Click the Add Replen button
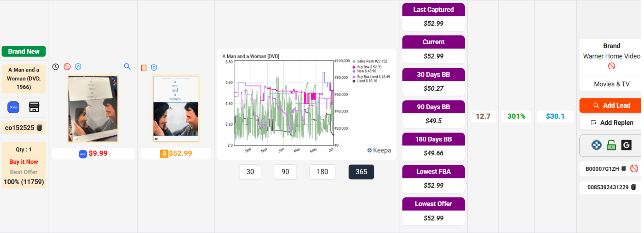644x233 pixels. tap(612, 123)
